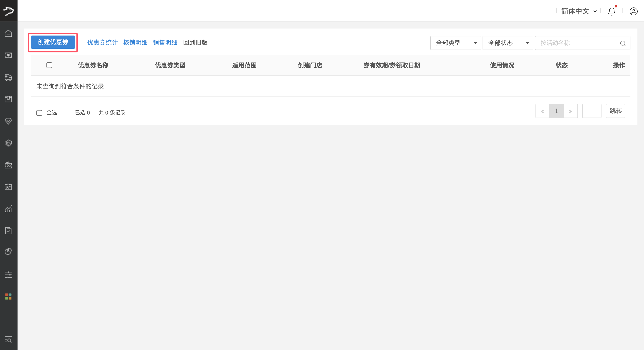644x350 pixels.
Task: Open the 优惠券统计 tab link
Action: [x=102, y=43]
